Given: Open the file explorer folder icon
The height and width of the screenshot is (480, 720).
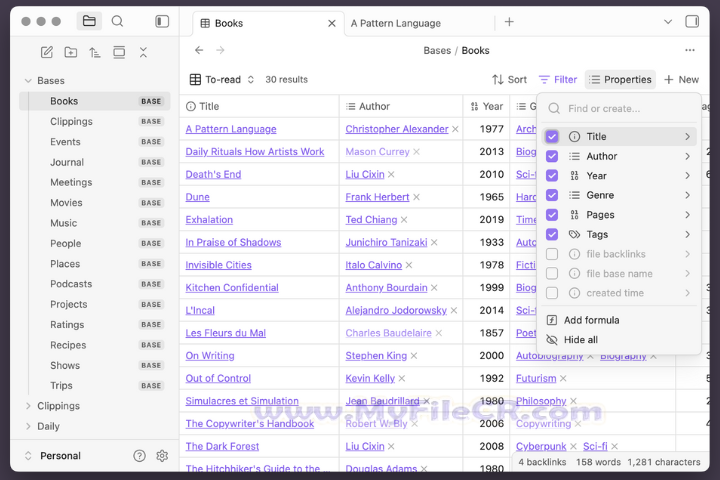Looking at the screenshot, I should pos(89,21).
